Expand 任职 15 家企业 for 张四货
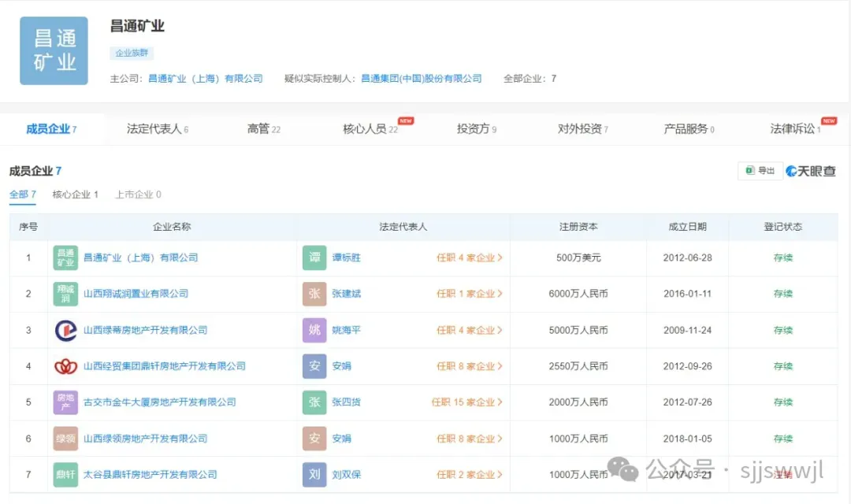Image resolution: width=851 pixels, height=504 pixels. (467, 402)
